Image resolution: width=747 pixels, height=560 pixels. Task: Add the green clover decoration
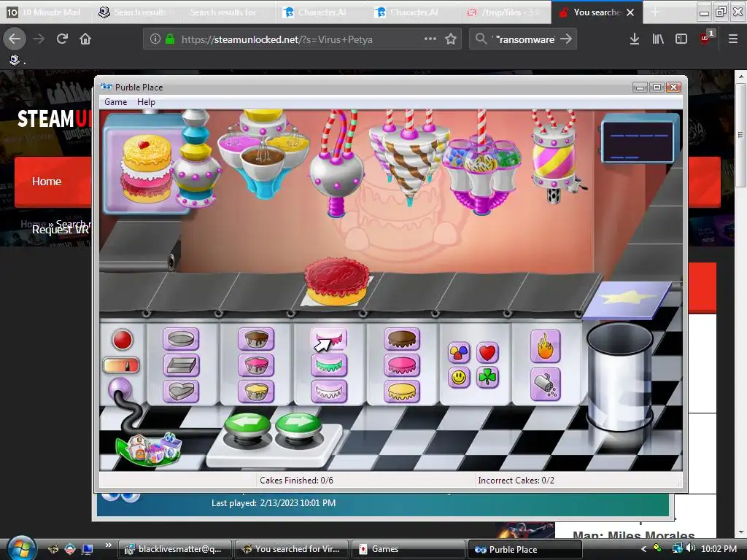point(487,378)
